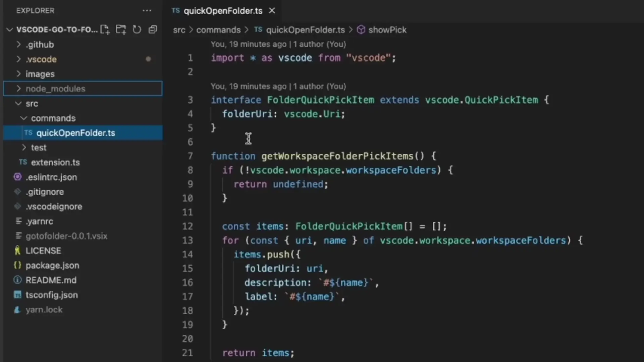Click commands in the breadcrumb path

tap(218, 30)
